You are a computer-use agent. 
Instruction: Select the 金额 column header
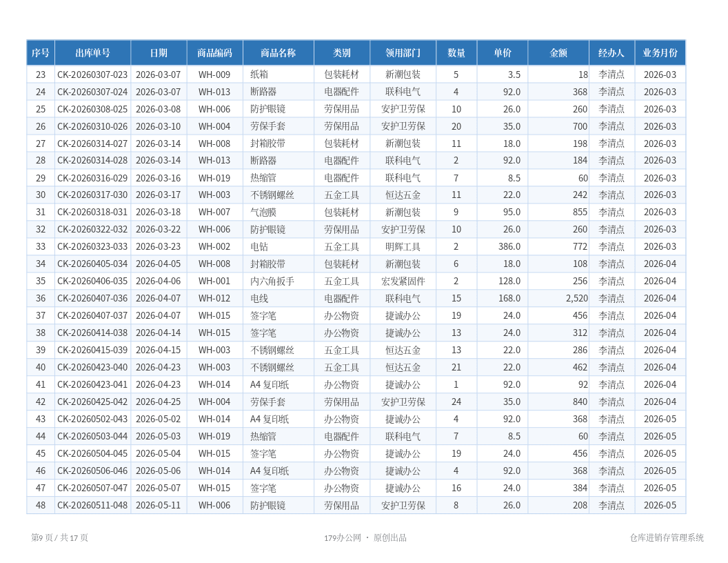(558, 53)
